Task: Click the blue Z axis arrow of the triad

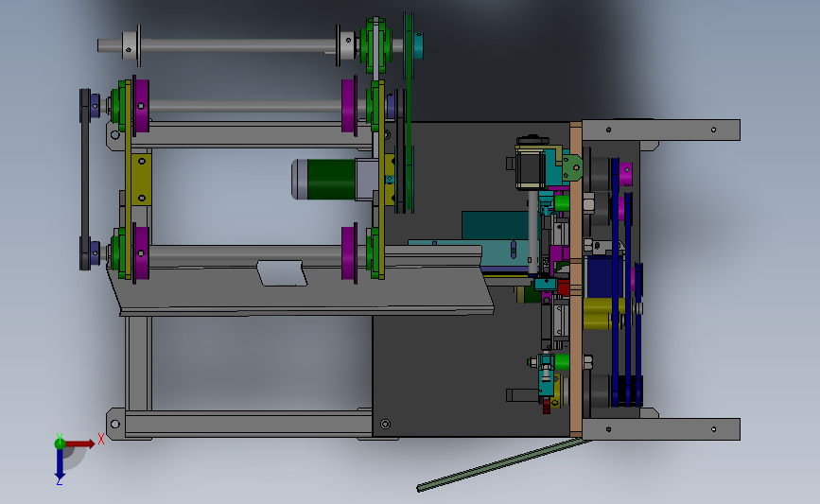Action: [x=60, y=463]
